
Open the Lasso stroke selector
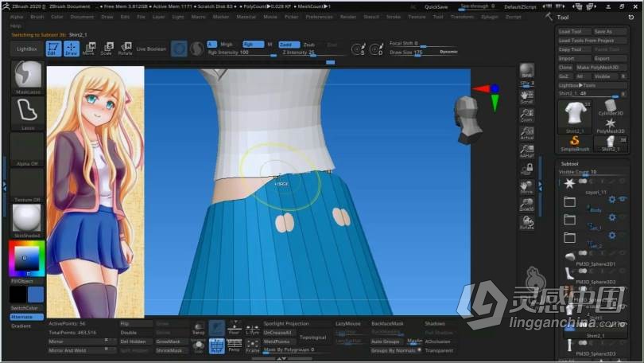click(x=28, y=114)
